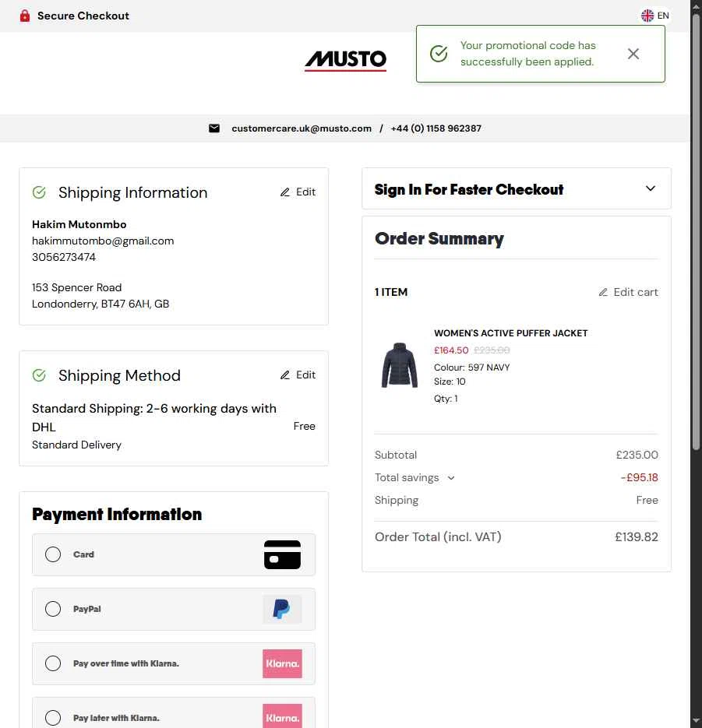Click the Payment Information heading

point(117,515)
